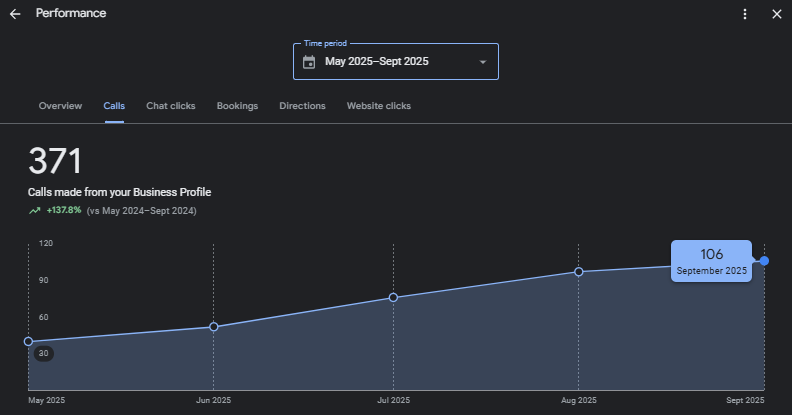Select the Jul 2025 chart point
Screen dimensions: 792x415
coord(393,297)
